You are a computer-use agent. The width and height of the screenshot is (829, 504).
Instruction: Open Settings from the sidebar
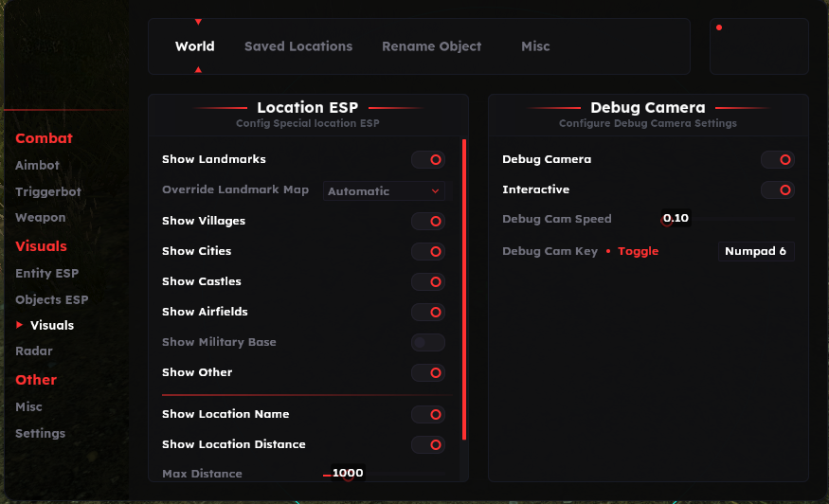click(x=40, y=433)
